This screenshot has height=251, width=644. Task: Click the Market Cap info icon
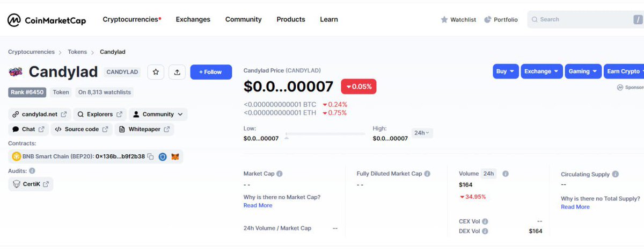280,174
